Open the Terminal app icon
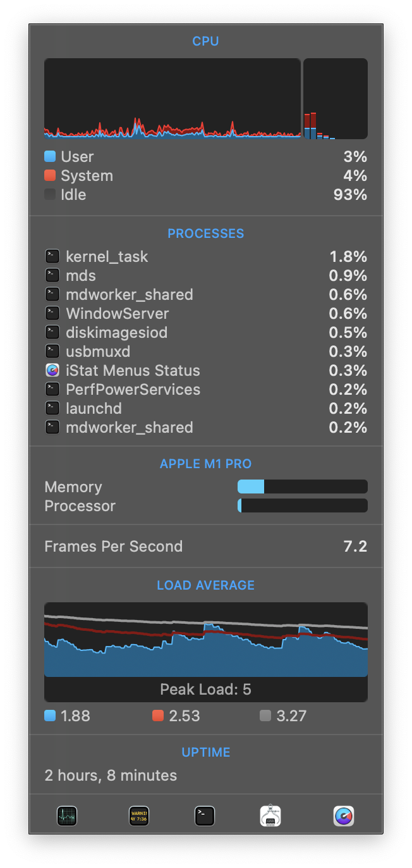This screenshot has width=412, height=868. 204,816
